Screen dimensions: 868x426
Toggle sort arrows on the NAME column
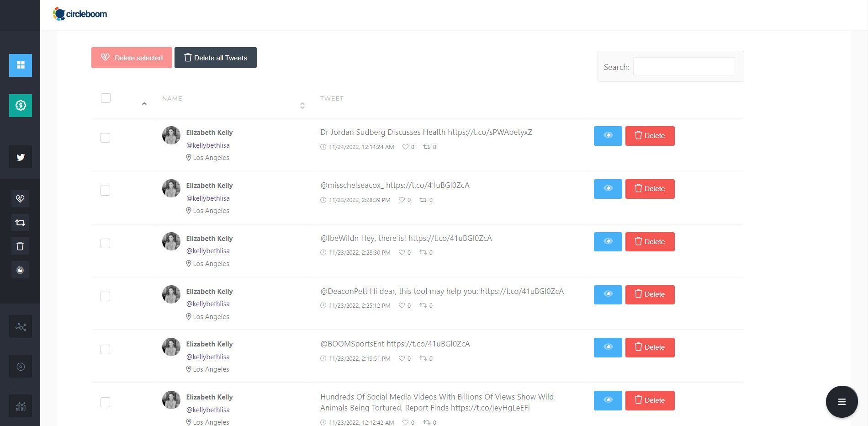coord(302,106)
